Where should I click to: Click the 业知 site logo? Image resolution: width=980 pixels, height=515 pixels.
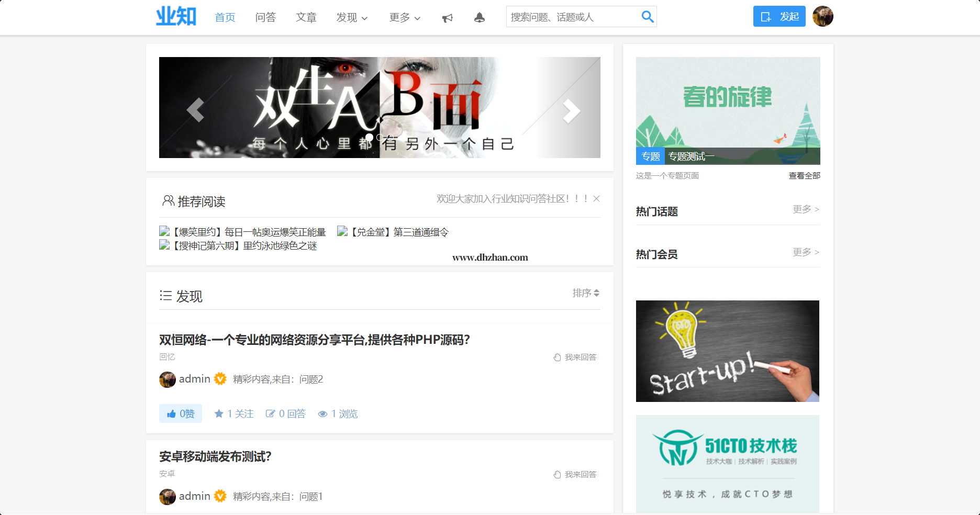point(176,17)
